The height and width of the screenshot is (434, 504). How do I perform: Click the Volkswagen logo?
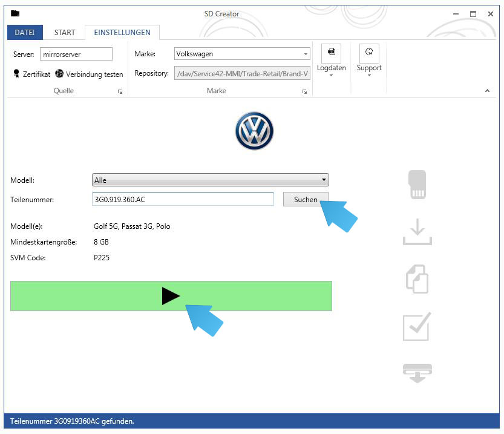(254, 131)
